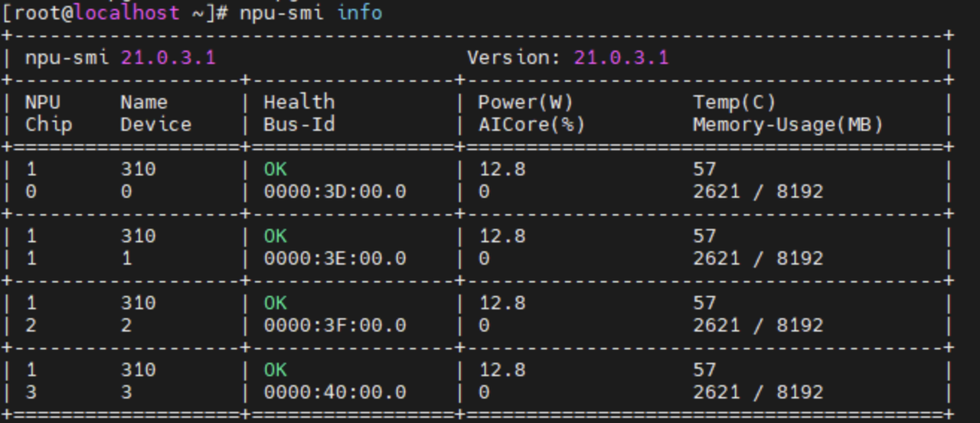
Task: Select AICore value 0 beside Bus-Id 0000:3F:00.0
Action: [484, 326]
